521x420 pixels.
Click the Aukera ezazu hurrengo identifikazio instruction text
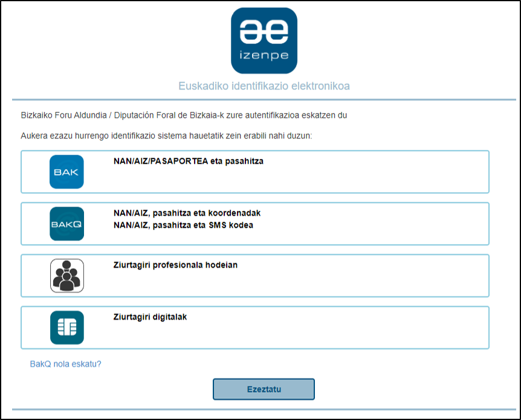[166, 136]
